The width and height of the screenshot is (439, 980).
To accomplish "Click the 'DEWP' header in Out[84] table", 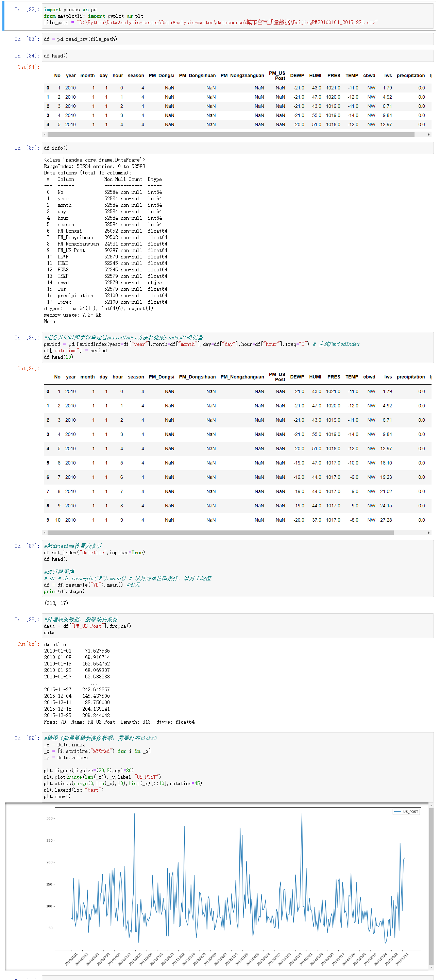I will [297, 76].
